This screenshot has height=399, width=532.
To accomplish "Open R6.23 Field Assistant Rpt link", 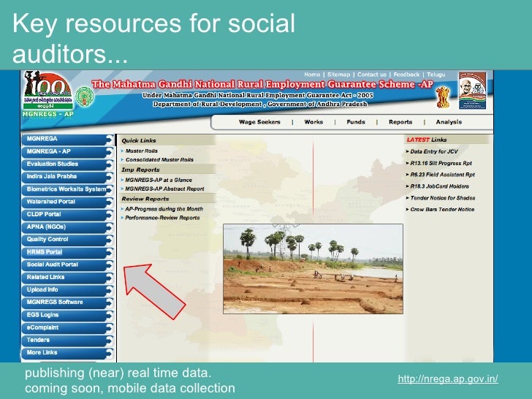I will pyautogui.click(x=442, y=175).
